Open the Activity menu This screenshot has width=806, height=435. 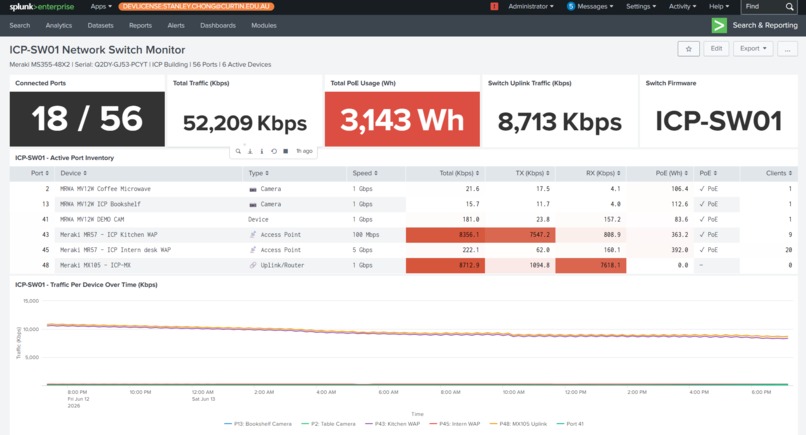click(683, 6)
